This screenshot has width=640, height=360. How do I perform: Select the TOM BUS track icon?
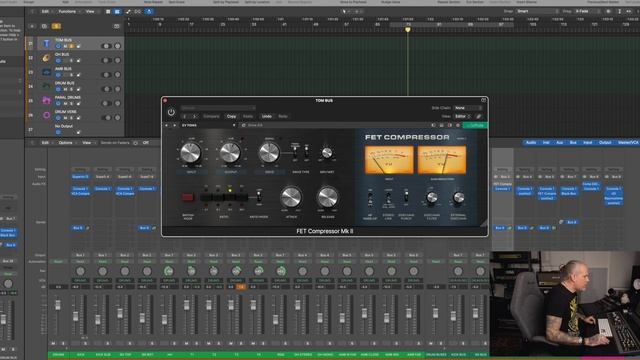point(46,43)
